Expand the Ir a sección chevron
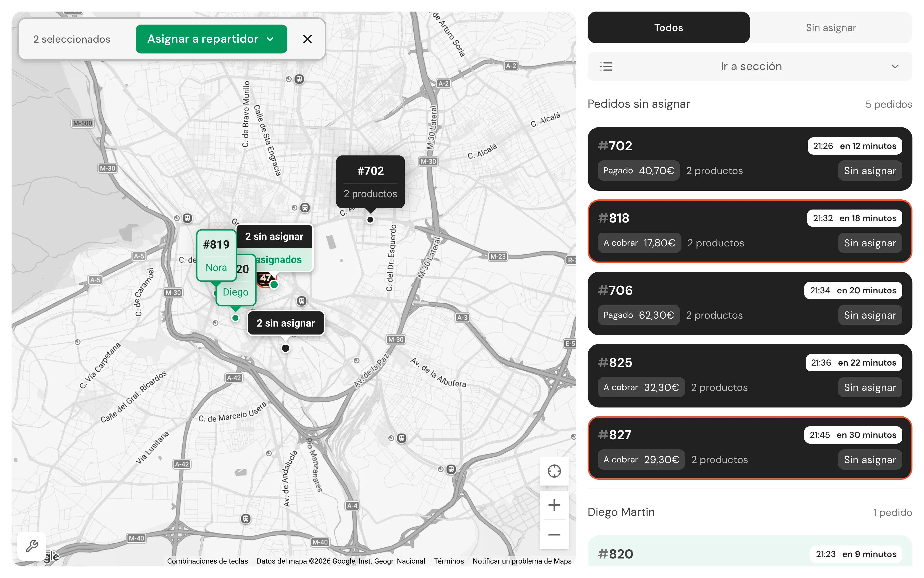 (x=895, y=66)
